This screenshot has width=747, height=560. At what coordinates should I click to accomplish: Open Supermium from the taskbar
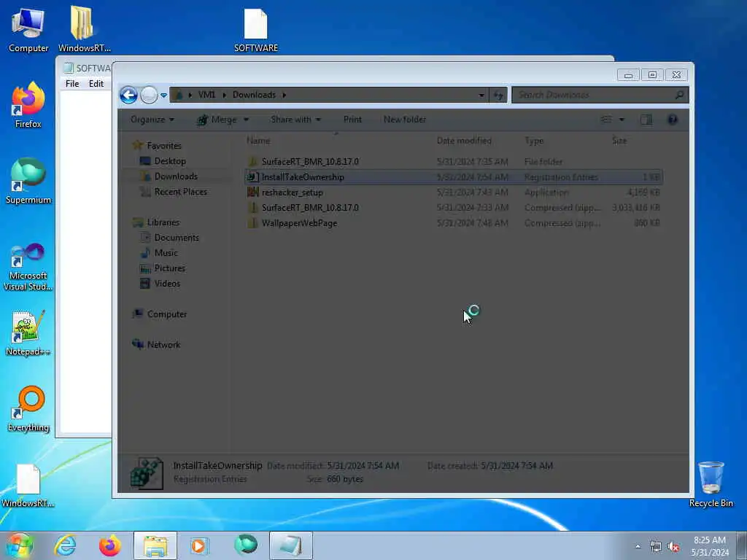246,545
